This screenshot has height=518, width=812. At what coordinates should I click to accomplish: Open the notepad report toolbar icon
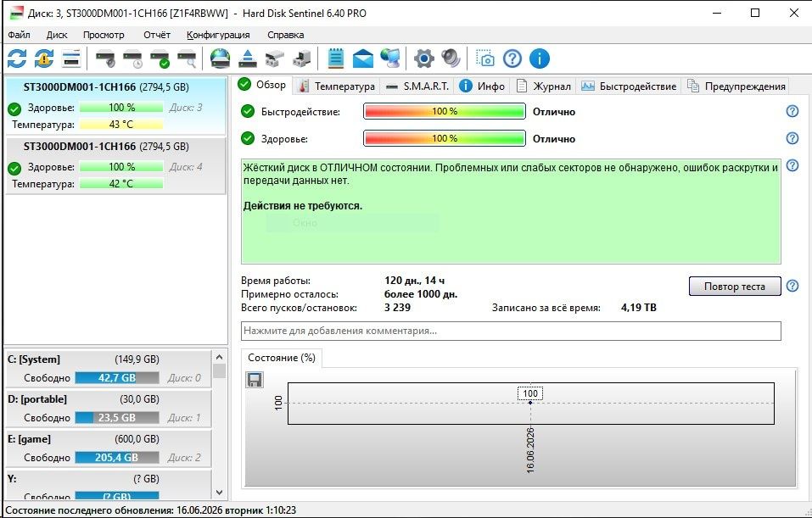pos(335,58)
